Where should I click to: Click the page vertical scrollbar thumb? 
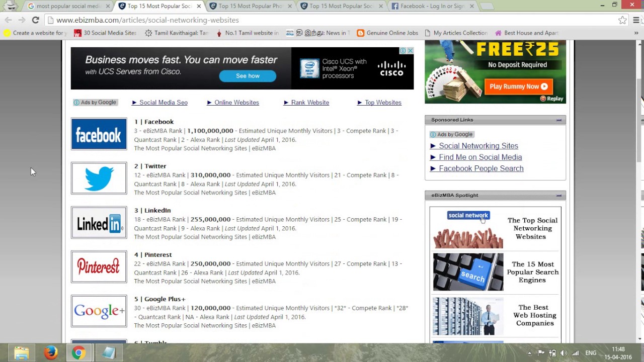tap(640, 121)
